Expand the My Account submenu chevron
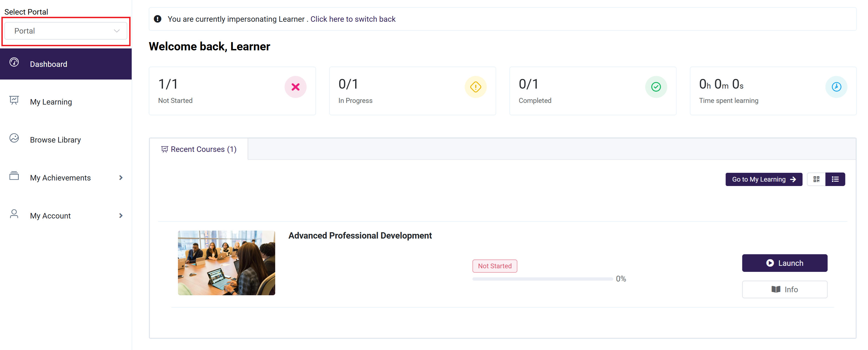The height and width of the screenshot is (350, 868). point(121,216)
